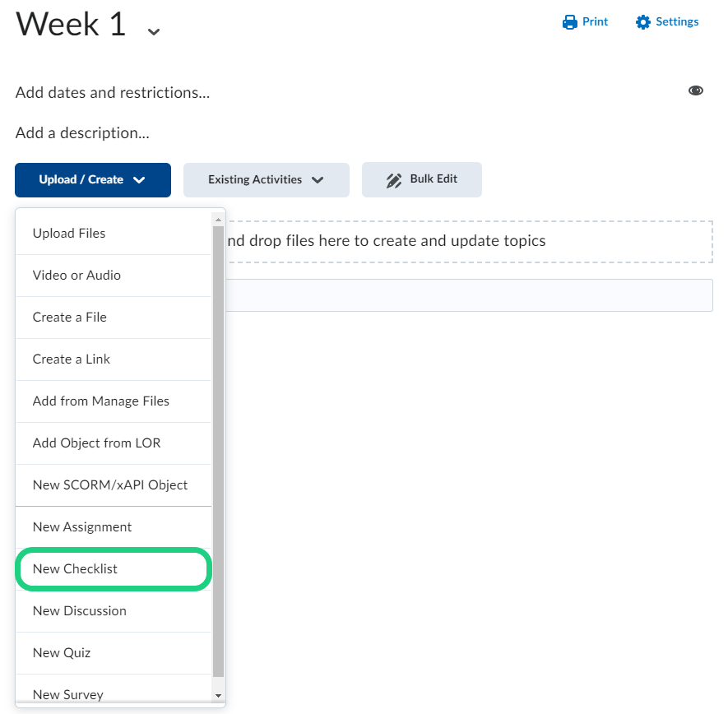Pick Create a File menu entry
The width and height of the screenshot is (728, 714).
point(70,318)
